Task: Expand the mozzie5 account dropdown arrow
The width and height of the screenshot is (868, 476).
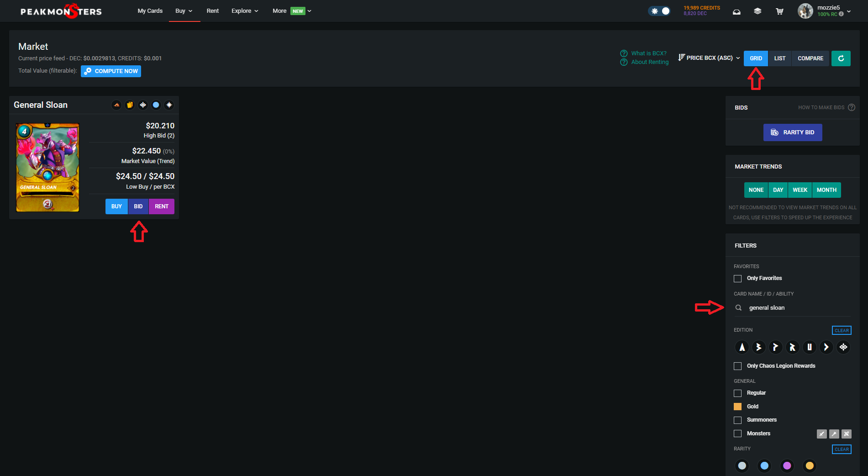Action: point(848,11)
